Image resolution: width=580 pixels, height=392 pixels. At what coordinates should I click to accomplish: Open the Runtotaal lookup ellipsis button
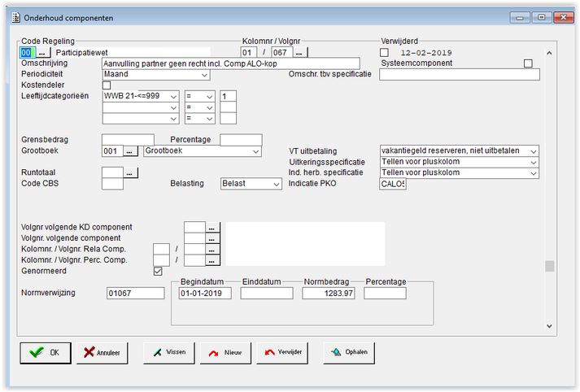pos(130,172)
